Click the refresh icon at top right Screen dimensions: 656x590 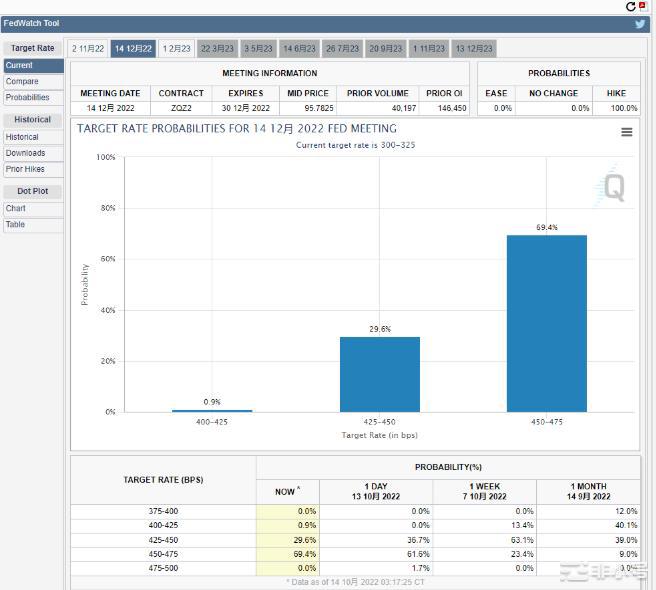click(630, 6)
